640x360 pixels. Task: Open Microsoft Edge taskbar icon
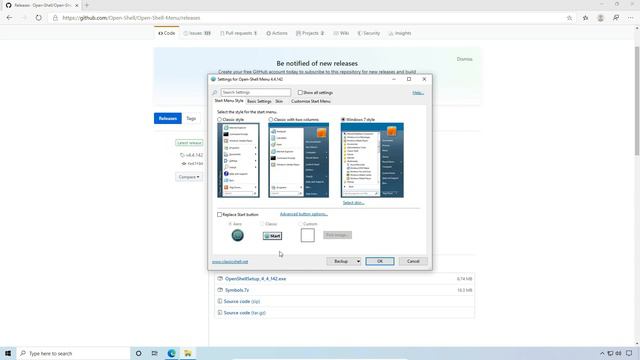tap(171, 353)
